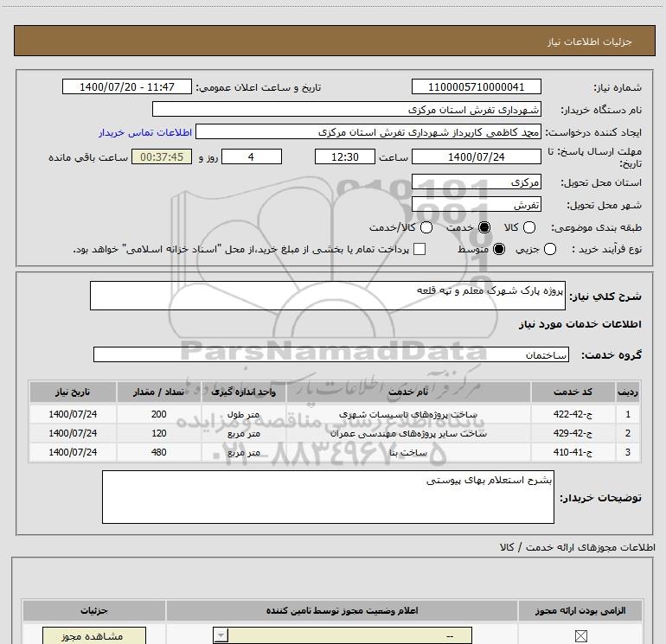Click the delivery province field مرکزی
Image resolution: width=666 pixels, height=644 pixels.
pyautogui.click(x=476, y=182)
